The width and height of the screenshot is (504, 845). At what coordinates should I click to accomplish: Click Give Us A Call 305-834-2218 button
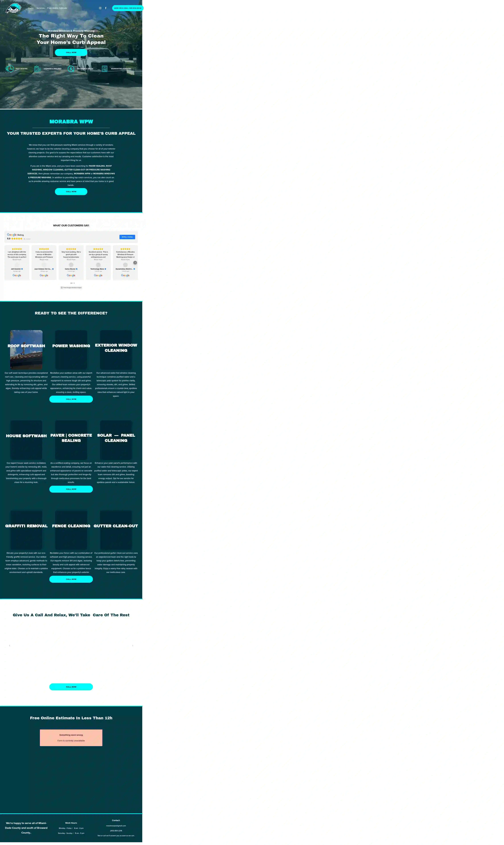pos(128,8)
